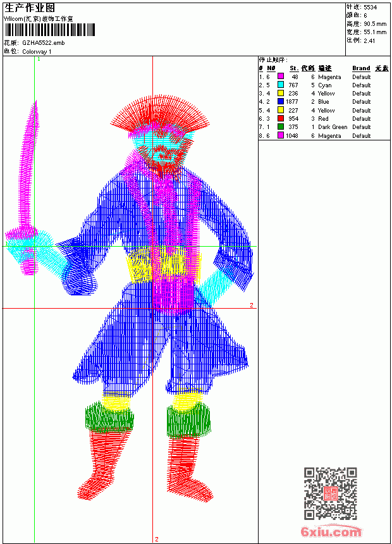Viewport: 392px width, 544px height.
Task: Click the yellow swatch with 227 stitches
Action: coord(281,110)
